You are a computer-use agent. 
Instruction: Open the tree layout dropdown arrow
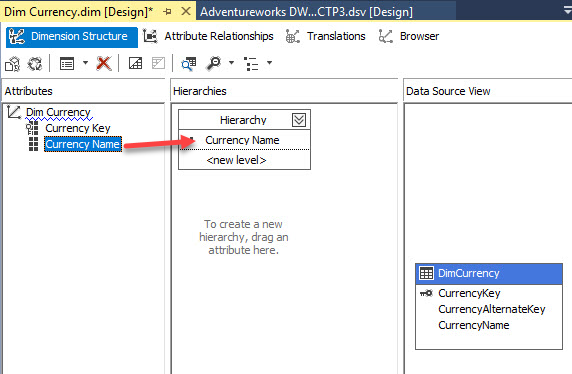(x=269, y=63)
